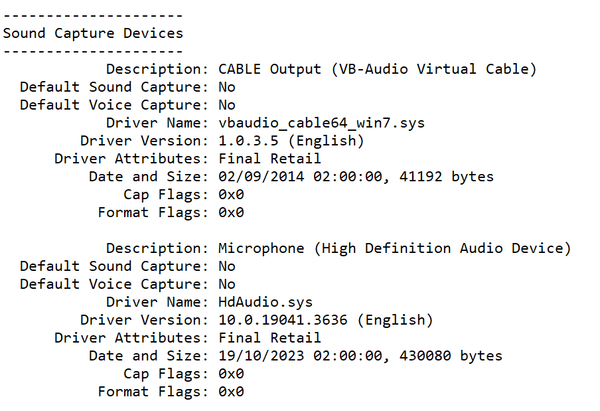Click the date 19/10/2023 02:00:00
Viewport: 600px width, 411px height.
click(x=300, y=356)
